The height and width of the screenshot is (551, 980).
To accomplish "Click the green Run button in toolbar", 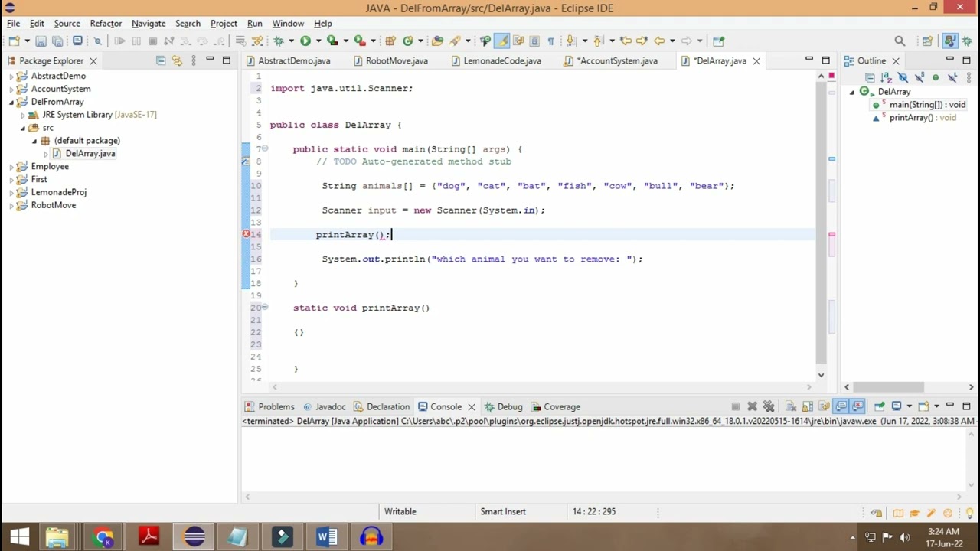I will [305, 41].
